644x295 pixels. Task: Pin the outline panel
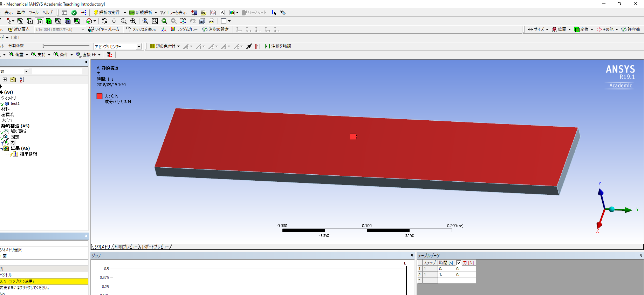[x=86, y=63]
